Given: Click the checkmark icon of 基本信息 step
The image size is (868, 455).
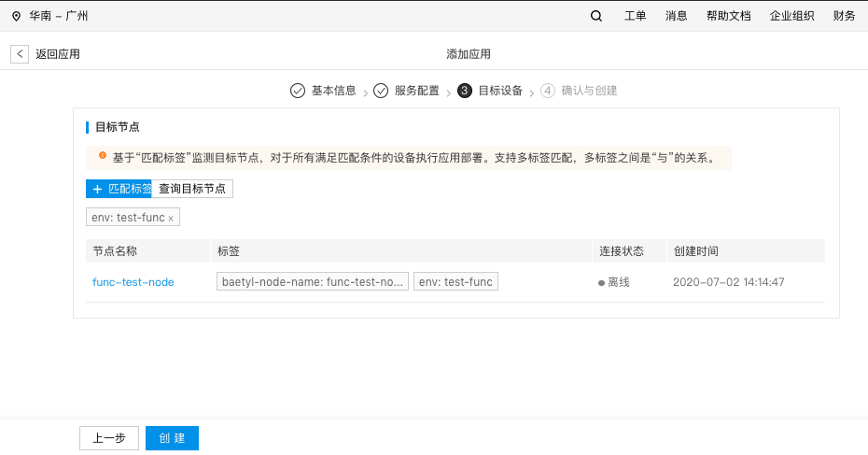Looking at the screenshot, I should pyautogui.click(x=298, y=91).
